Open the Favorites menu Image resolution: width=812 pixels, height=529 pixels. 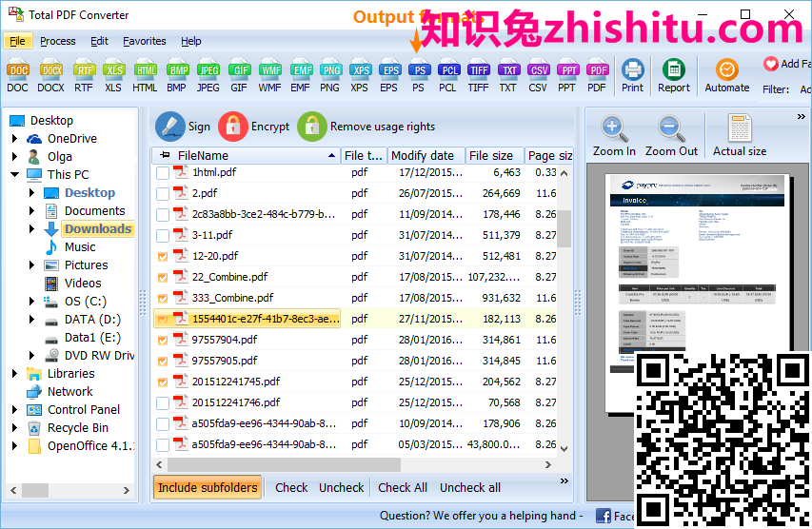point(145,41)
